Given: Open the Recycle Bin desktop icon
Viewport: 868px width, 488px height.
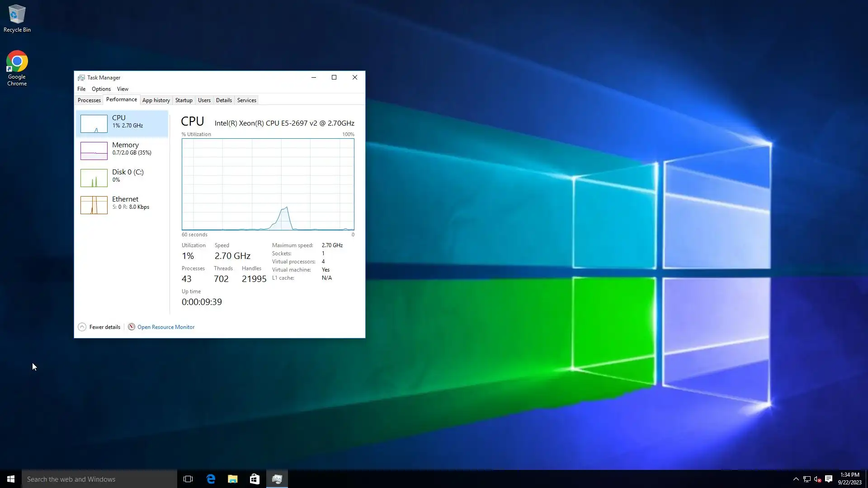Looking at the screenshot, I should (17, 18).
